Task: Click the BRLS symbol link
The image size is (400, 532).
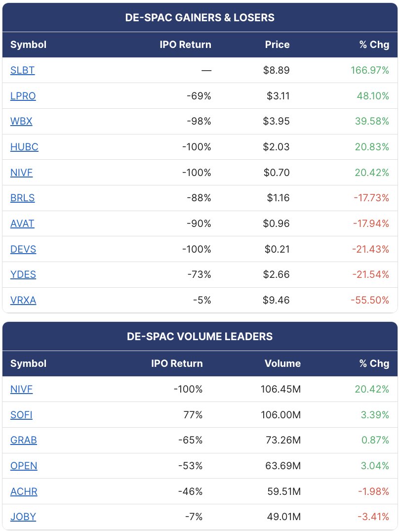Action: pos(22,198)
